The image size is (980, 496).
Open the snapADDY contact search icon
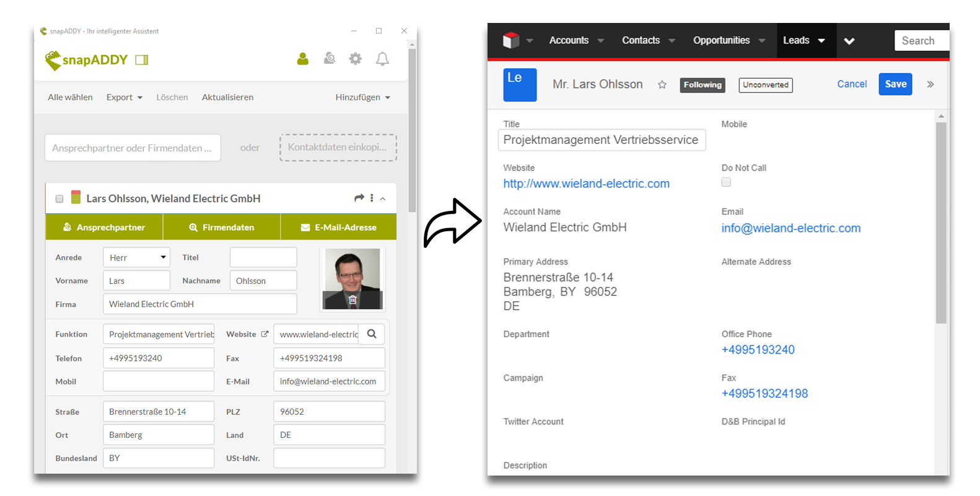point(330,59)
